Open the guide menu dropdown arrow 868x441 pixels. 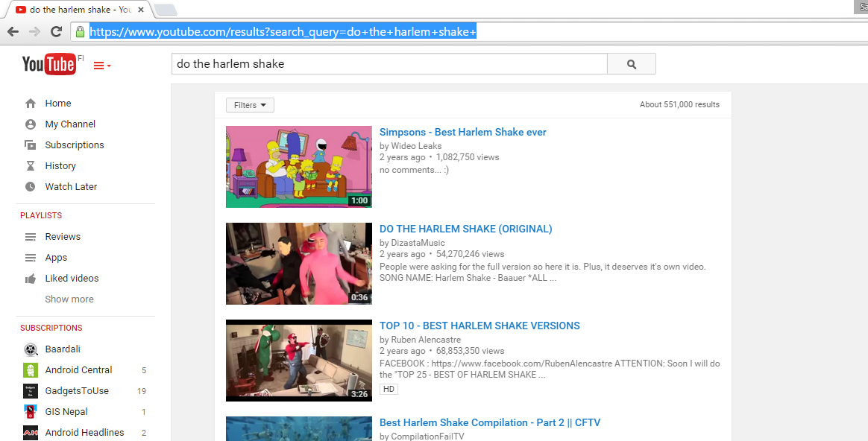tap(109, 65)
